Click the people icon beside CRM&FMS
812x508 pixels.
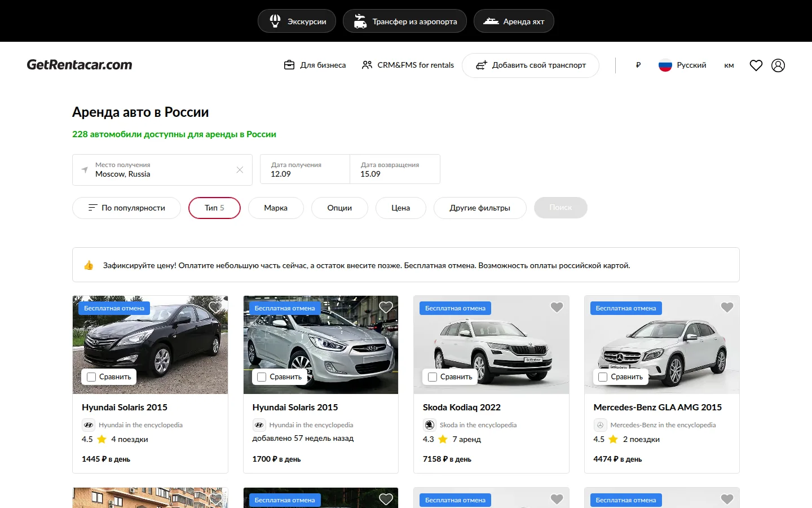pyautogui.click(x=367, y=65)
